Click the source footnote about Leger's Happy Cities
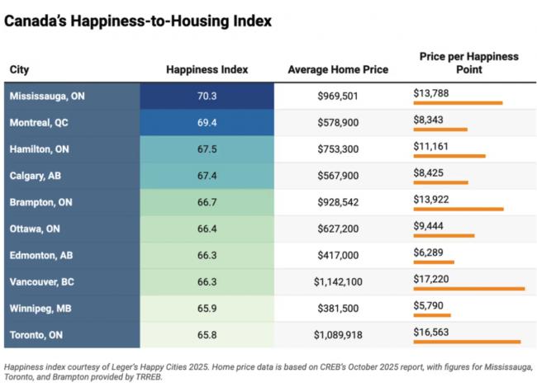Image resolution: width=537 pixels, height=392 pixels. 268,370
